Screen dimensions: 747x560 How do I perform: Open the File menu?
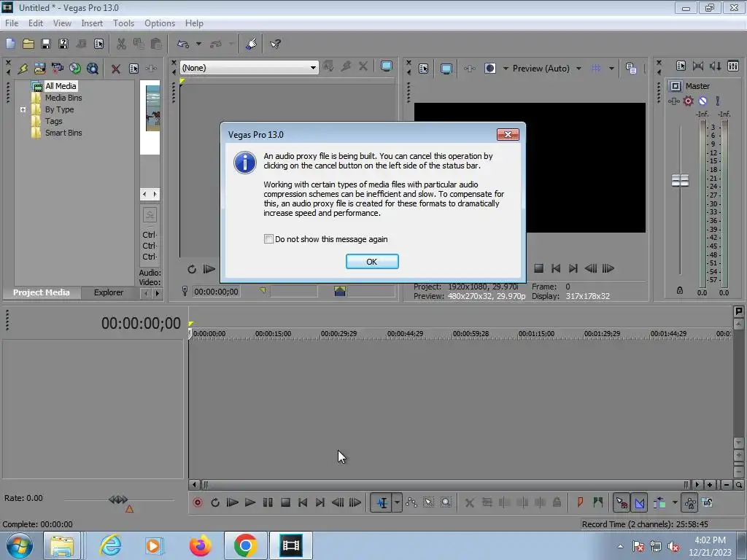coord(12,23)
